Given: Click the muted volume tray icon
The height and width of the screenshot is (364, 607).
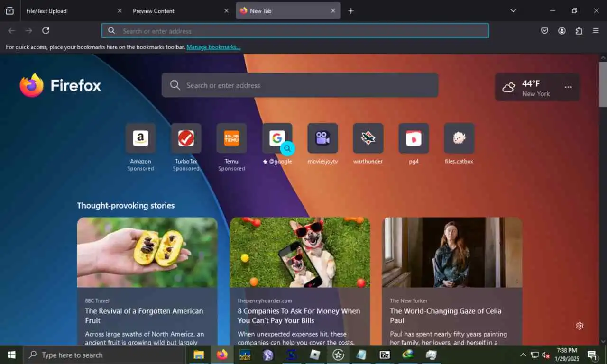Looking at the screenshot, I should click(x=546, y=355).
